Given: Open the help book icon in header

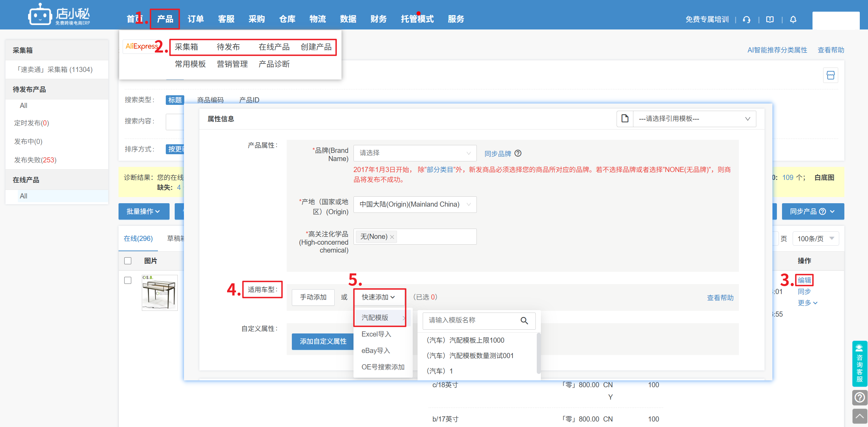Looking at the screenshot, I should [770, 20].
